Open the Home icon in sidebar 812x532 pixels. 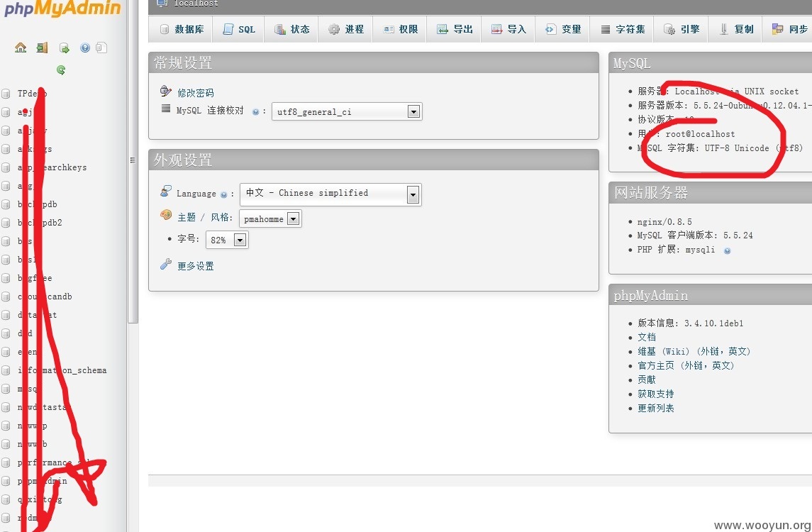point(21,48)
